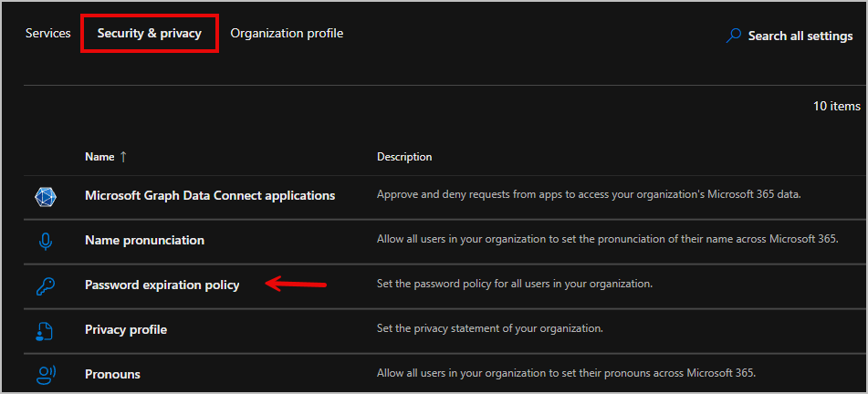The width and height of the screenshot is (868, 394).
Task: Select the Security & privacy tab
Action: (x=150, y=34)
